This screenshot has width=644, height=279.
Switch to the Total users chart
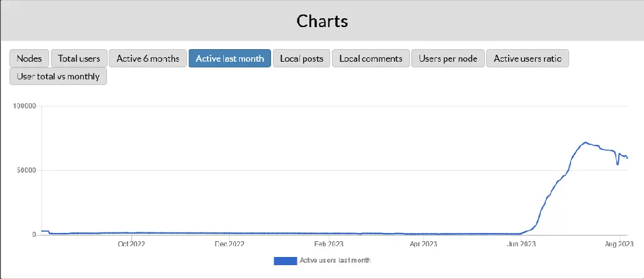[x=79, y=59]
